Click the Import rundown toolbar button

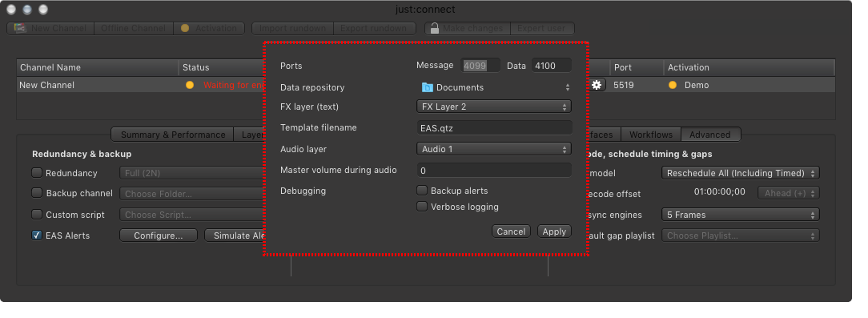(x=292, y=28)
